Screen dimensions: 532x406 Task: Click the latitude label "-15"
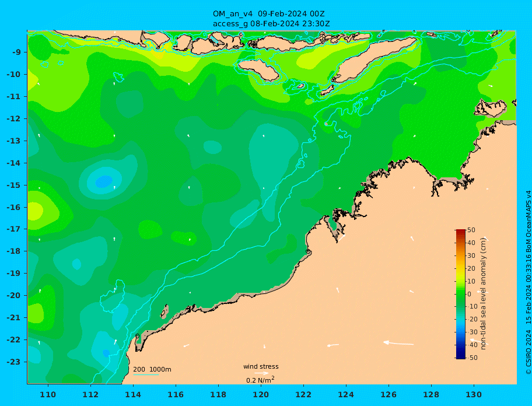(x=13, y=185)
